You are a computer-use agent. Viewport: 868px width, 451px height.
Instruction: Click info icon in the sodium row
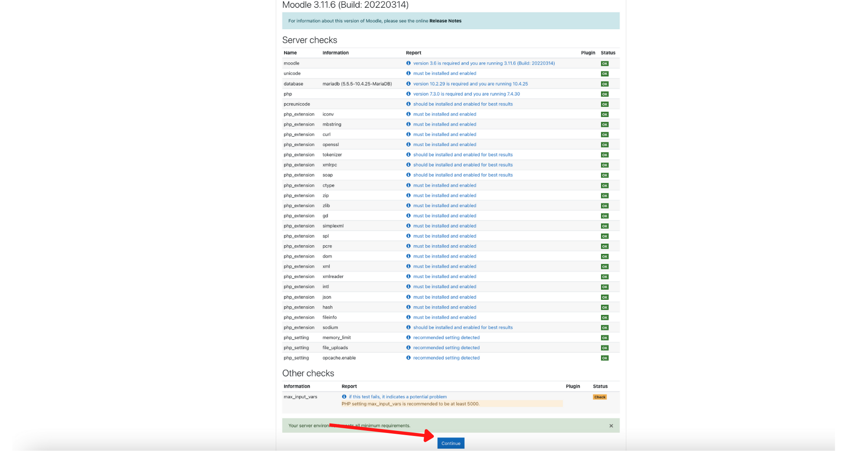408,327
